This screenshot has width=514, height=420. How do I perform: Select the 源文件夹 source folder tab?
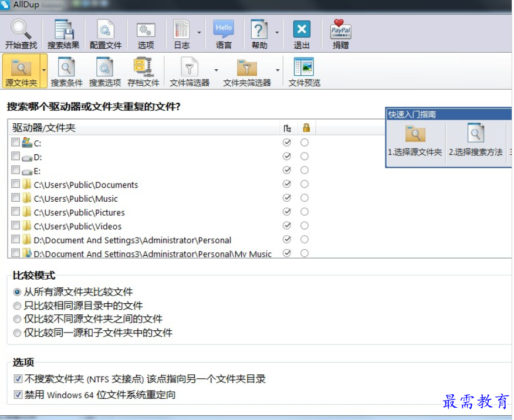[21, 71]
